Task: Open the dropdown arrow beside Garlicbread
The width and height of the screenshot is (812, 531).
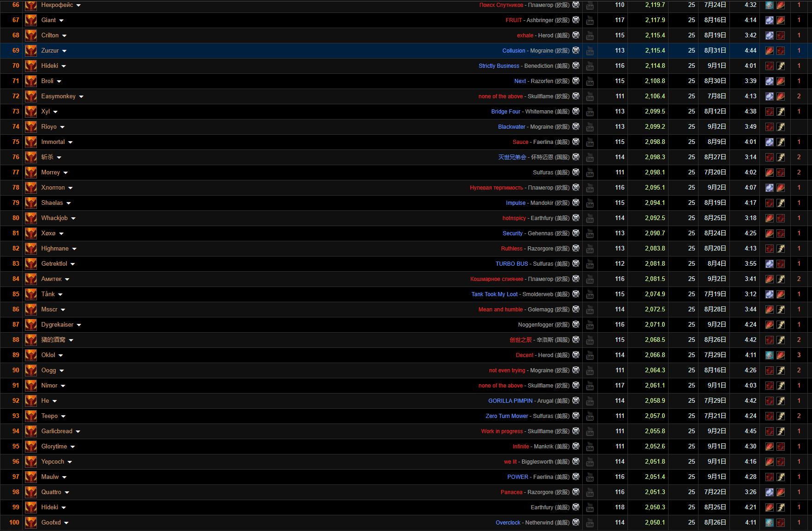Action: click(x=78, y=432)
